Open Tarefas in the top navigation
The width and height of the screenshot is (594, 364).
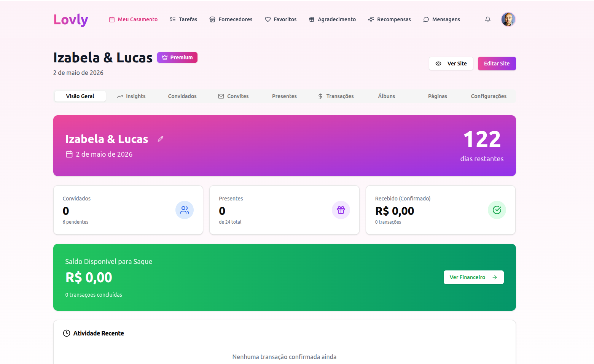[x=183, y=19]
